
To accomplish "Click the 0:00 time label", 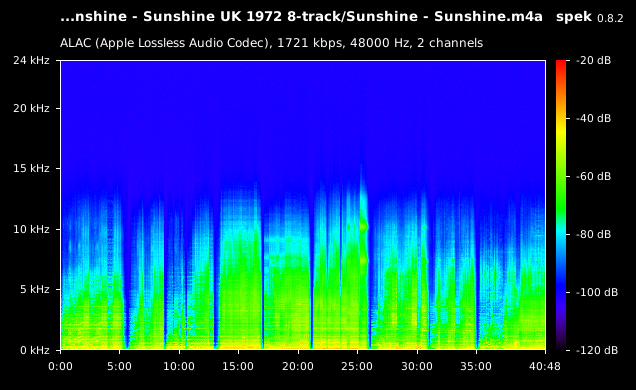I will [60, 366].
